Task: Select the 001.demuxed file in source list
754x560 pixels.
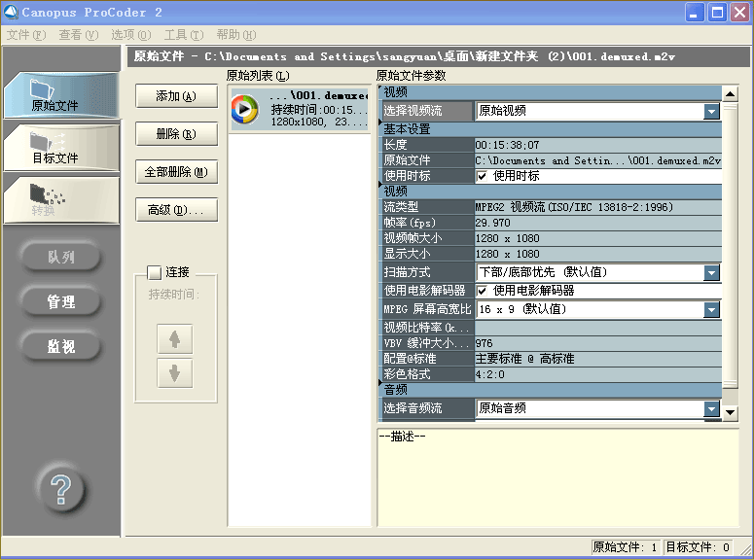Action: (300, 109)
